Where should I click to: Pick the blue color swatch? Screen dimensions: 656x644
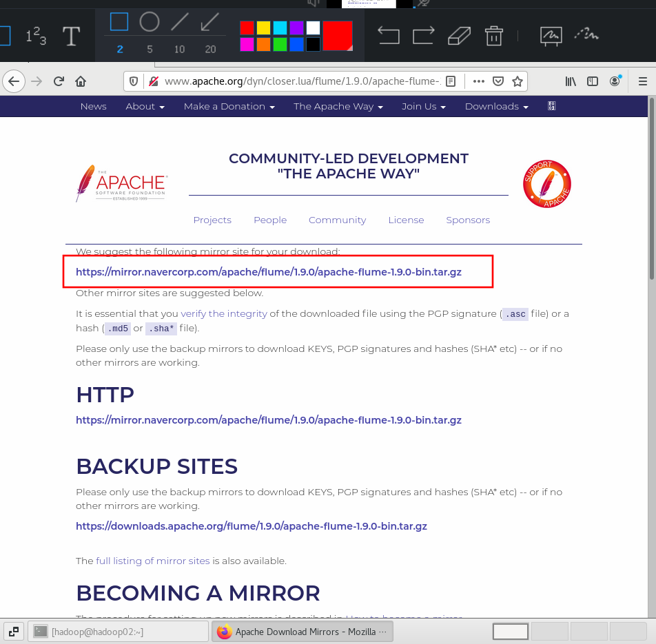coord(296,44)
